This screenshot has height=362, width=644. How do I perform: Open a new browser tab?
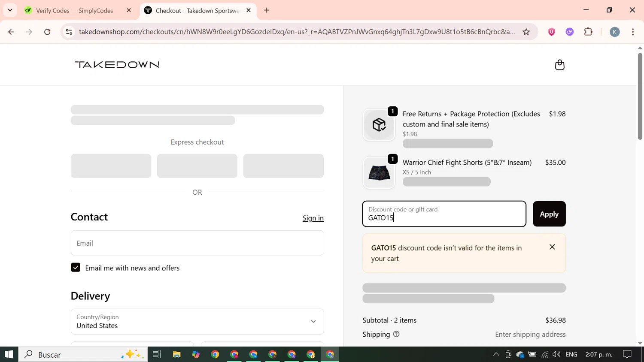point(267,10)
